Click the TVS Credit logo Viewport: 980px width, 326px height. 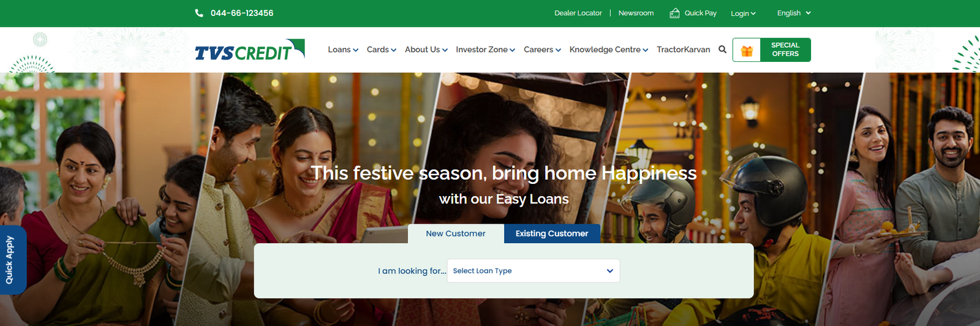point(249,50)
